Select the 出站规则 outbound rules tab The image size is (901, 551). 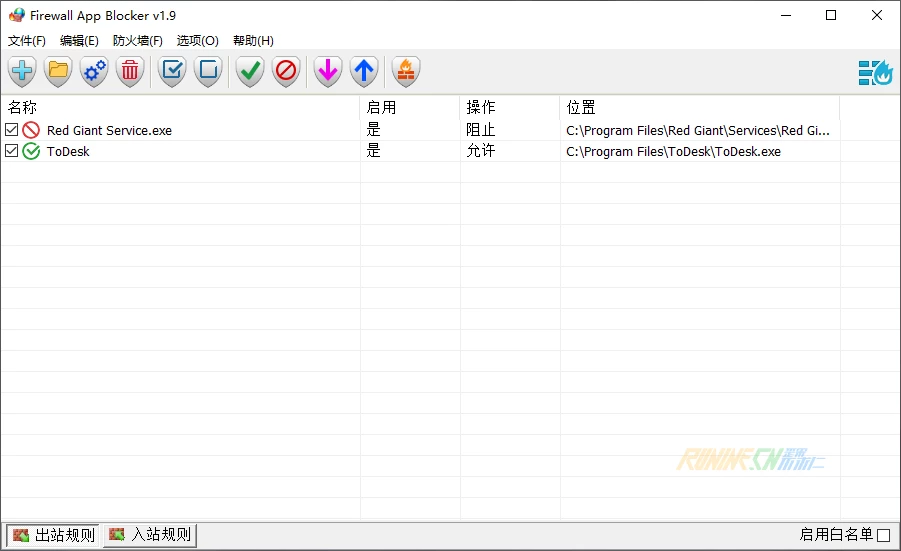tap(53, 535)
